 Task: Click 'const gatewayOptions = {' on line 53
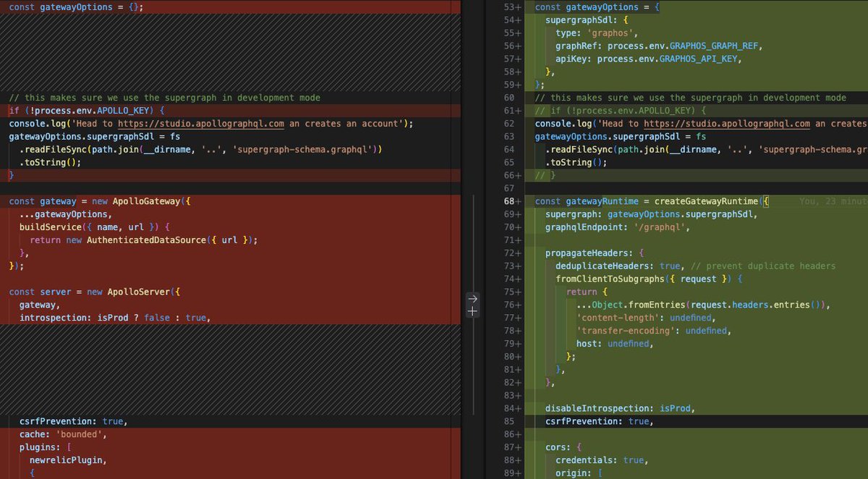599,7
